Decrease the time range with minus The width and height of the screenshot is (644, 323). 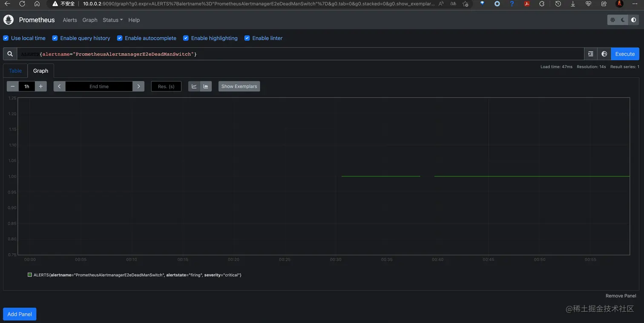coord(13,86)
